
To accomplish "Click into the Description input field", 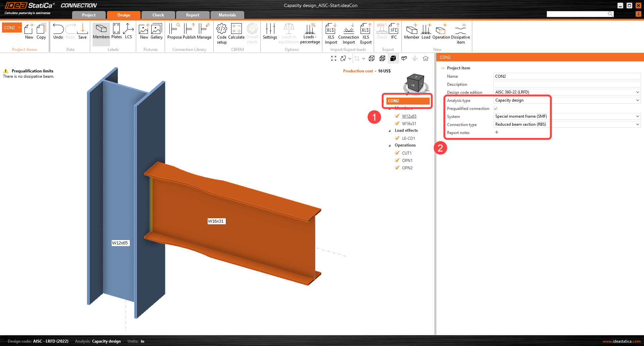I will [x=567, y=84].
